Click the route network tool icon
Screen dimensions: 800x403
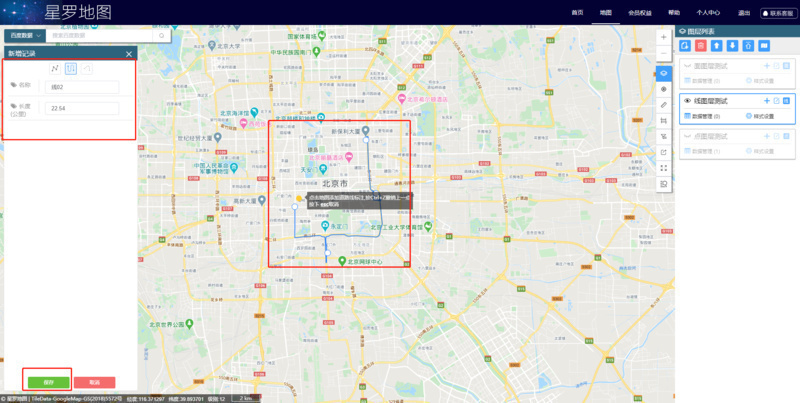(664, 136)
